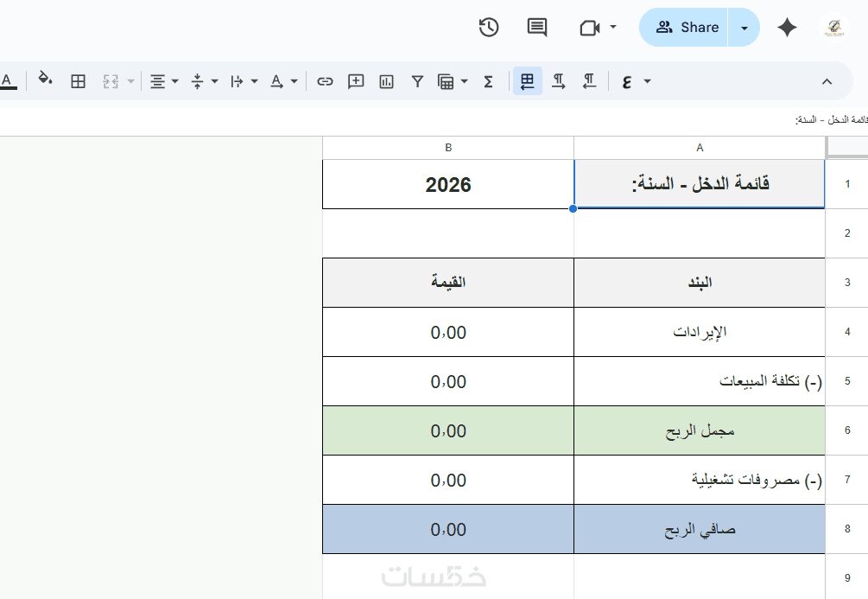Open version history clock icon
Screen dimensions: 868x599
(489, 28)
